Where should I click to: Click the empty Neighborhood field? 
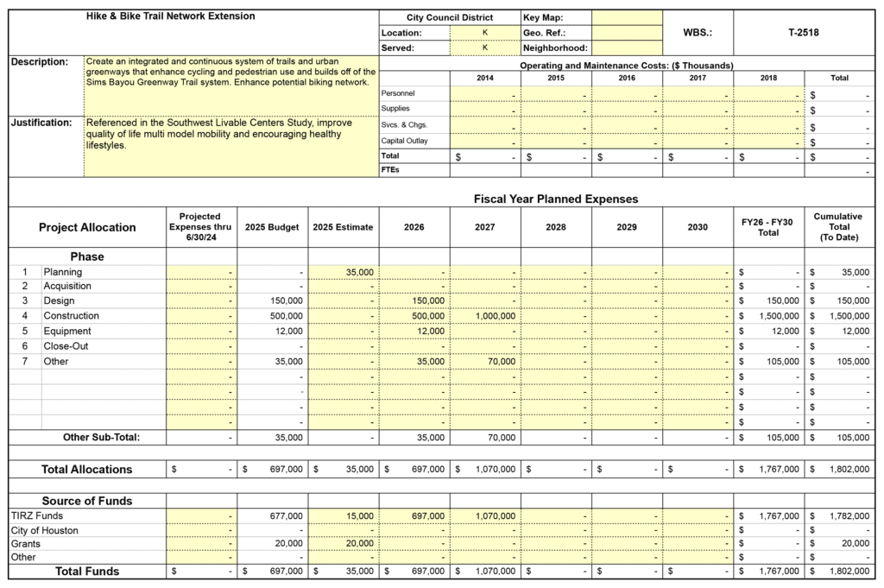(x=627, y=48)
